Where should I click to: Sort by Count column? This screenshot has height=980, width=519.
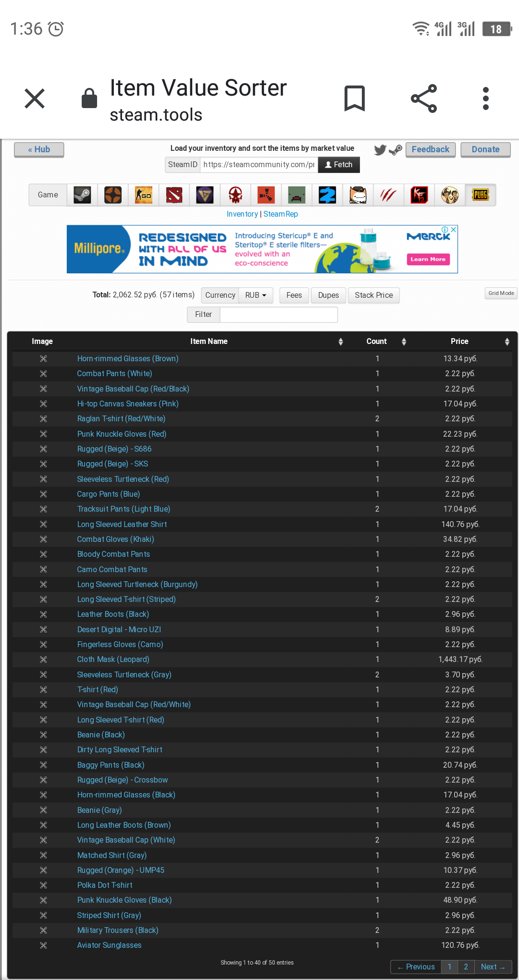(x=377, y=341)
